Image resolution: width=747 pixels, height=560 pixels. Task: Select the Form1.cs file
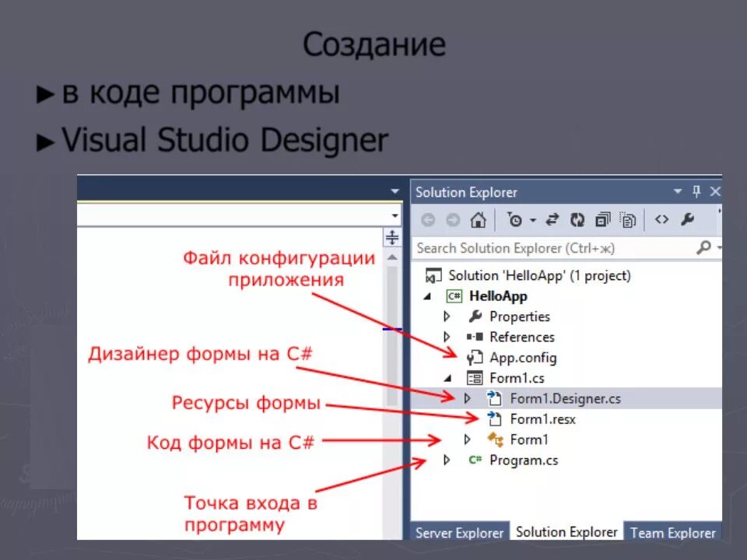(517, 378)
